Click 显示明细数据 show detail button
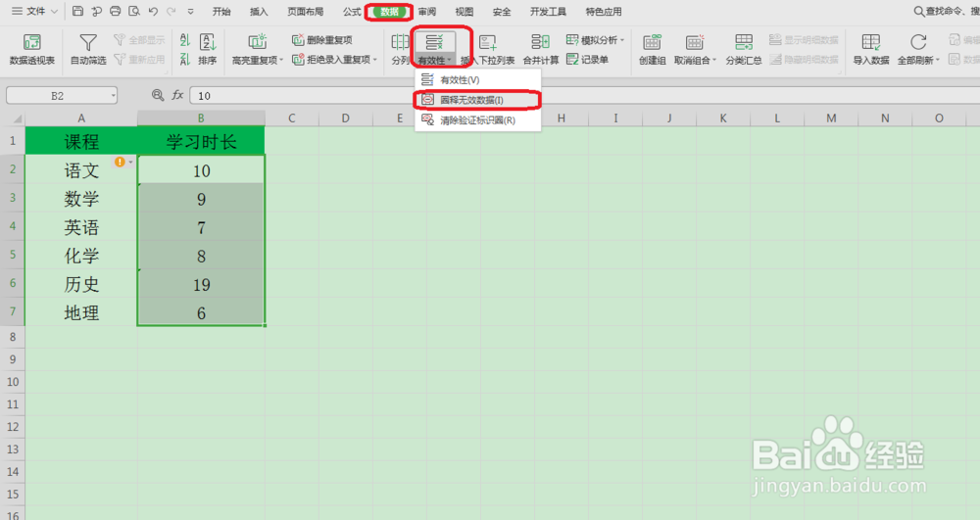This screenshot has width=980, height=520. tap(804, 40)
